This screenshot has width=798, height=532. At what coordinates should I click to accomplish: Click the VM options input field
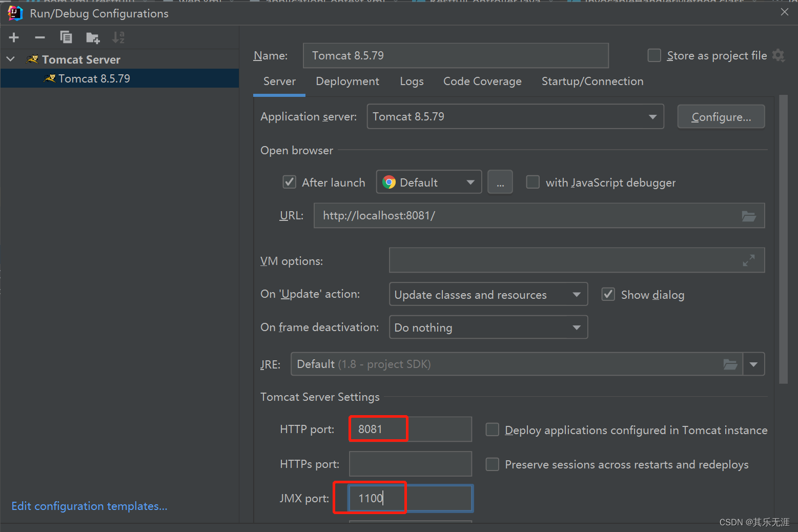click(x=577, y=260)
